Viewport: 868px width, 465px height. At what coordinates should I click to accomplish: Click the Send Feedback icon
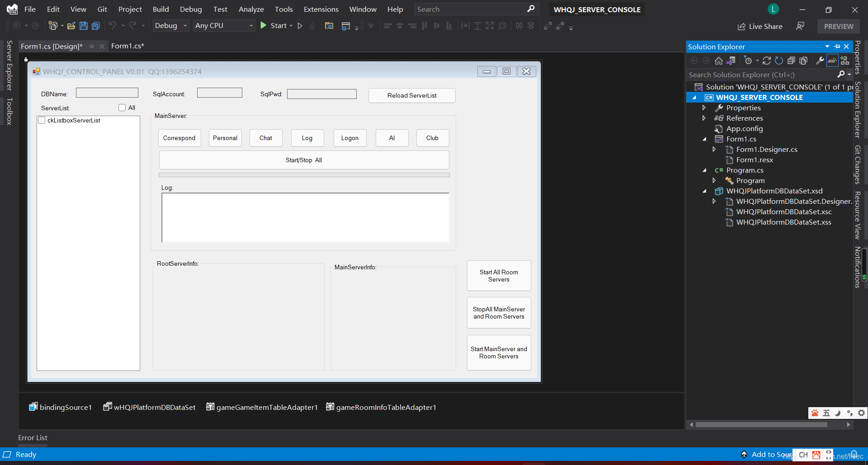pos(800,26)
